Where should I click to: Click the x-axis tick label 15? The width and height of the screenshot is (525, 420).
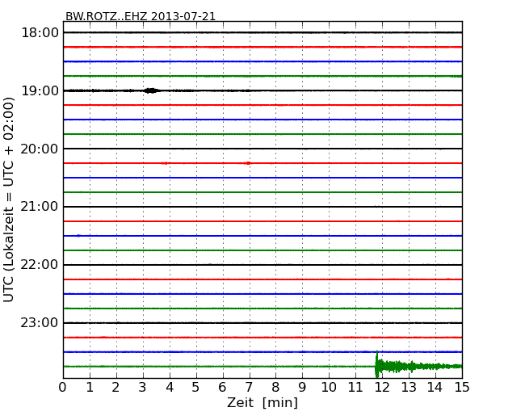pyautogui.click(x=462, y=387)
